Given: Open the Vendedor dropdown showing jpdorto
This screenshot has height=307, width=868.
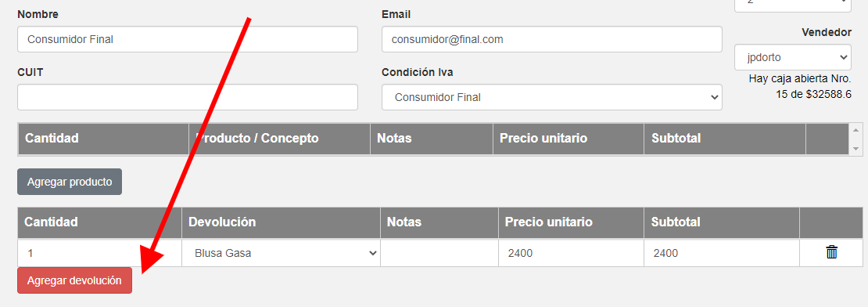Looking at the screenshot, I should coord(793,57).
